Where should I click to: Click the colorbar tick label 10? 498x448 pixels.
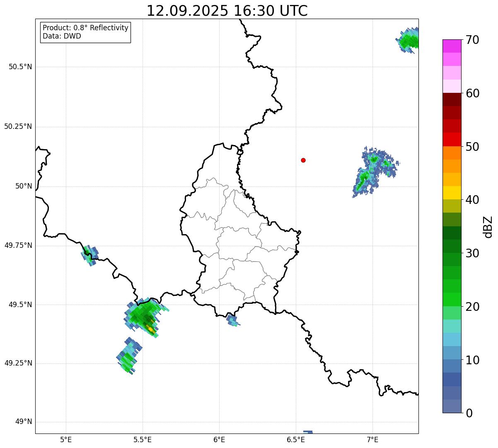(x=472, y=360)
